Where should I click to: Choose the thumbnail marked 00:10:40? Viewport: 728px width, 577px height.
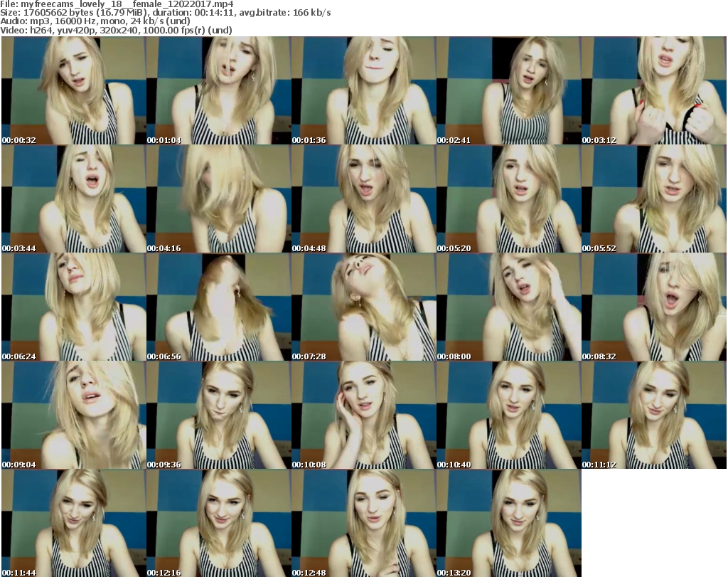coord(508,415)
